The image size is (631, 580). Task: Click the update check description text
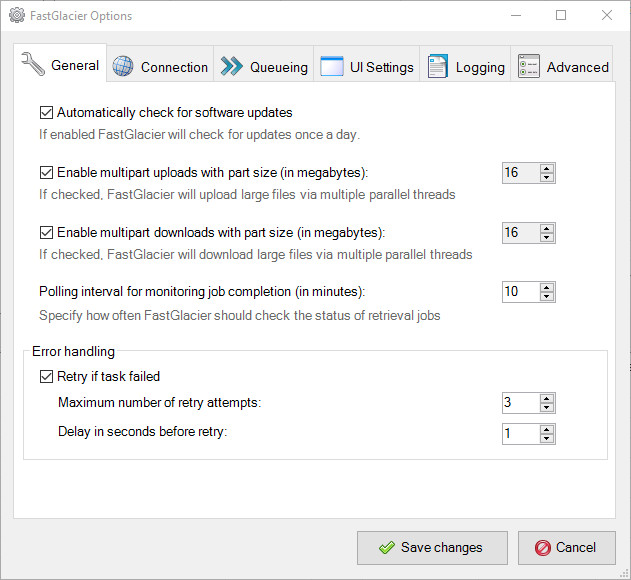pyautogui.click(x=200, y=134)
